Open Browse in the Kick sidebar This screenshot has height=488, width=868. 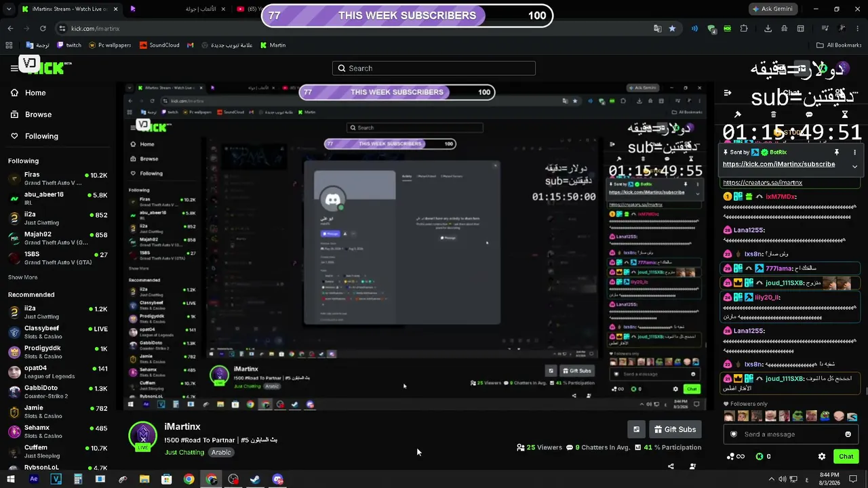click(31, 115)
